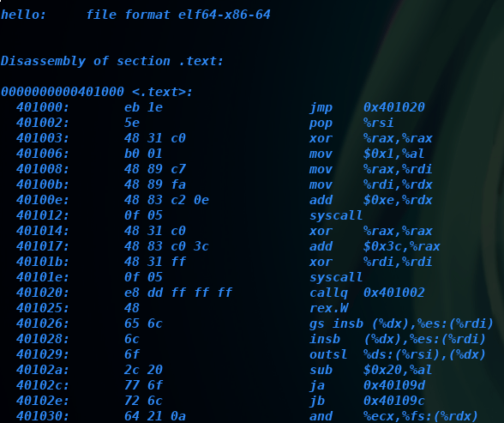The height and width of the screenshot is (423, 504).
Task: Click 'Disassembly of section .text:' line
Action: click(x=111, y=61)
